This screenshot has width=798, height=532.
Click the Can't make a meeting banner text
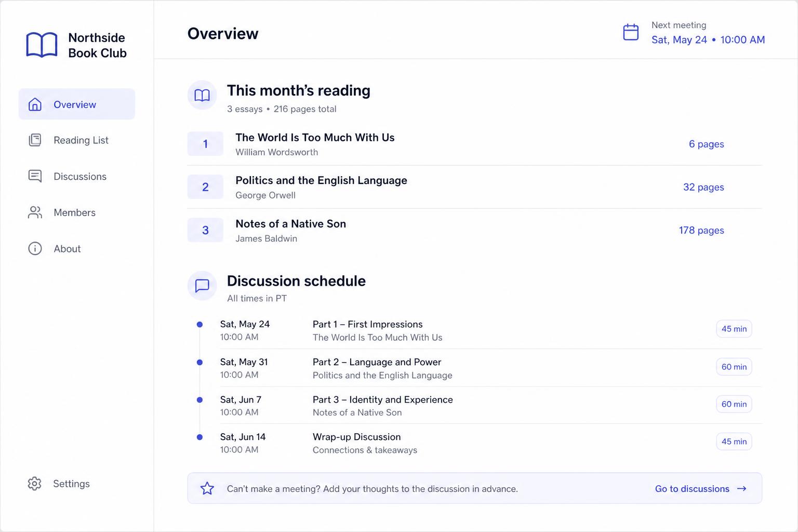(373, 489)
